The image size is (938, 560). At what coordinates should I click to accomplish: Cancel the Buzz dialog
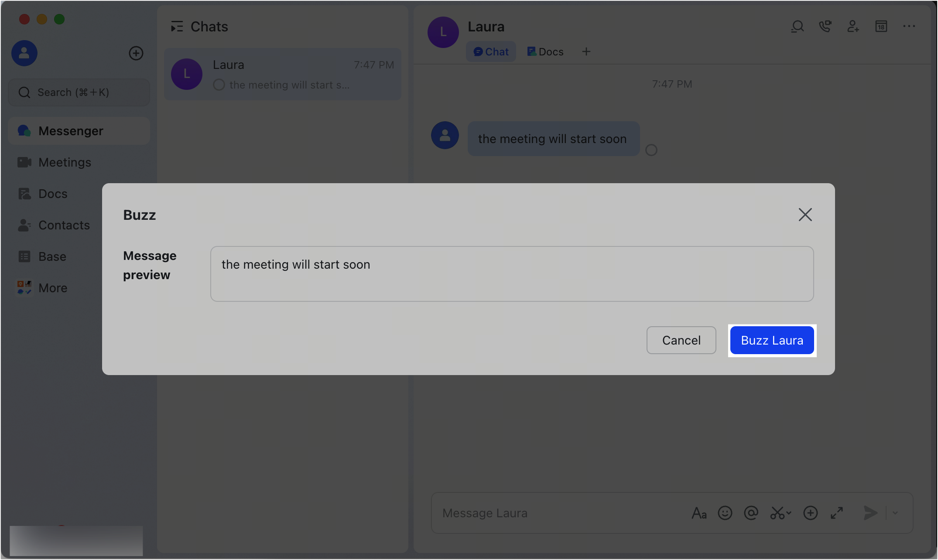[681, 340]
